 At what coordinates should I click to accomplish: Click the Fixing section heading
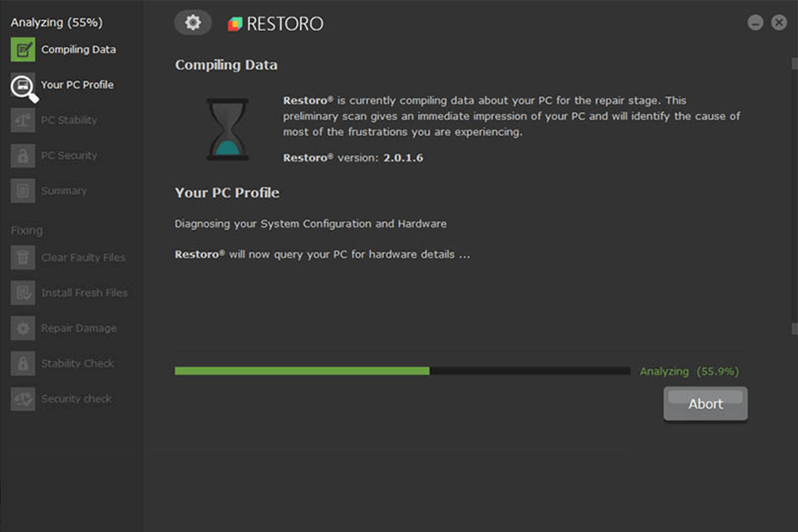(x=27, y=230)
